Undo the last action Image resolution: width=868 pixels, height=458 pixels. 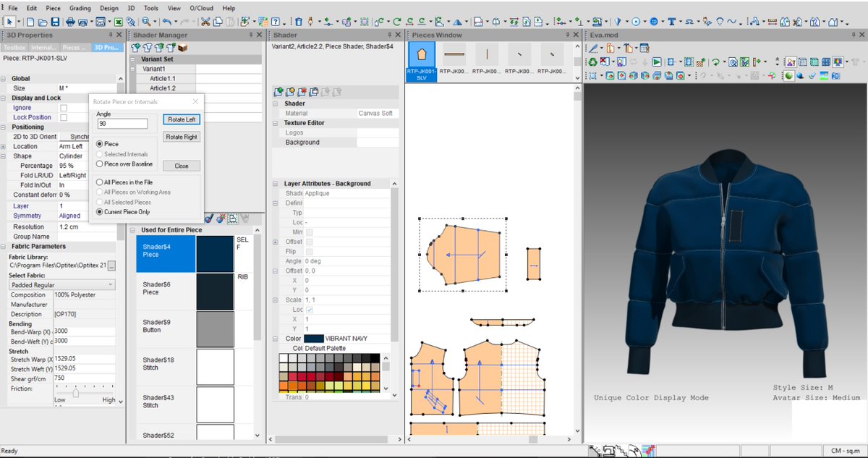pyautogui.click(x=166, y=22)
